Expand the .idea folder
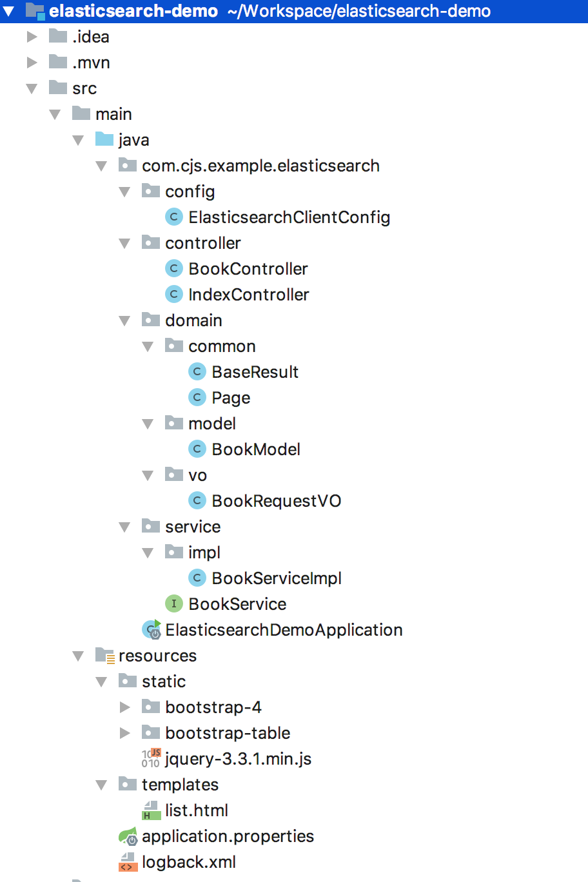 coord(32,37)
